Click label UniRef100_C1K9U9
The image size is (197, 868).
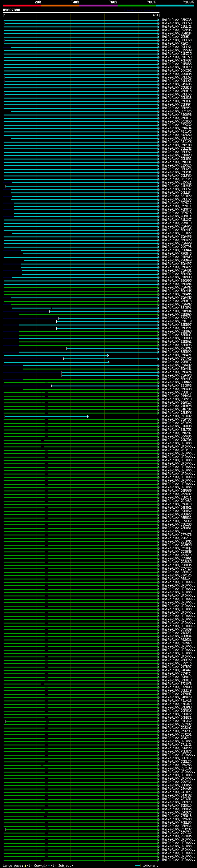(177, 186)
